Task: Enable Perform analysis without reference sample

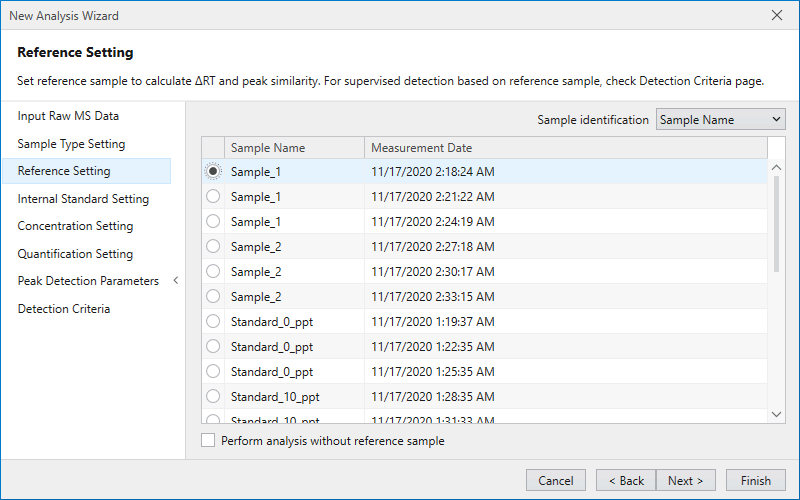Action: coord(208,440)
